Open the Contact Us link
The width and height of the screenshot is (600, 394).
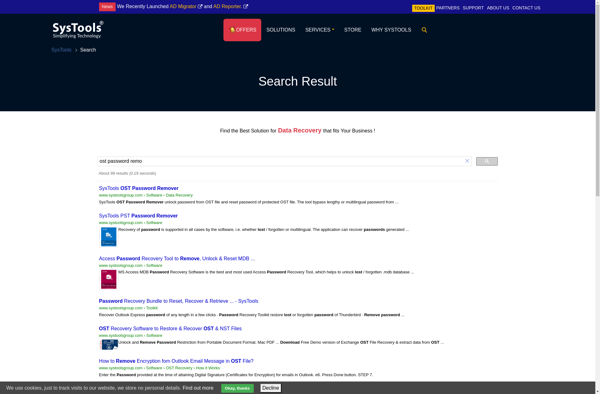(x=526, y=8)
